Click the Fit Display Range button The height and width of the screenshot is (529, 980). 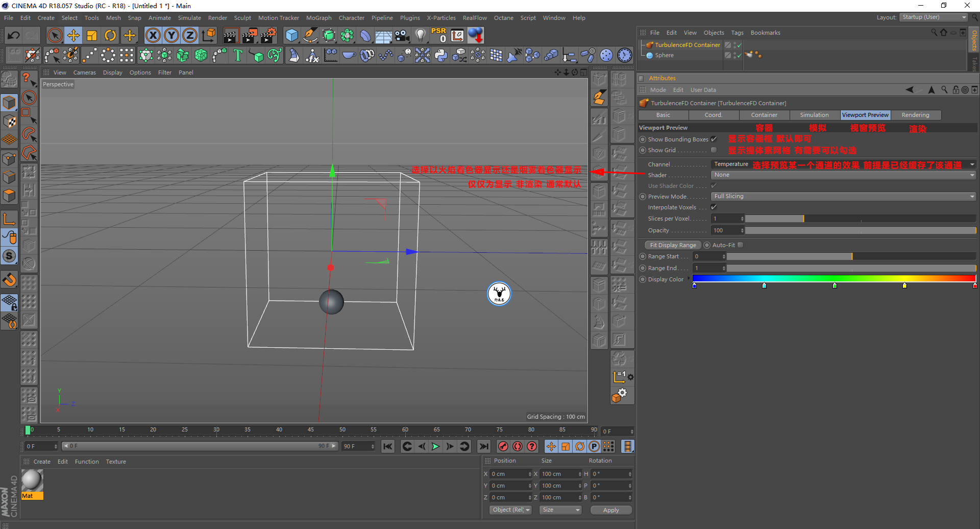(x=673, y=245)
